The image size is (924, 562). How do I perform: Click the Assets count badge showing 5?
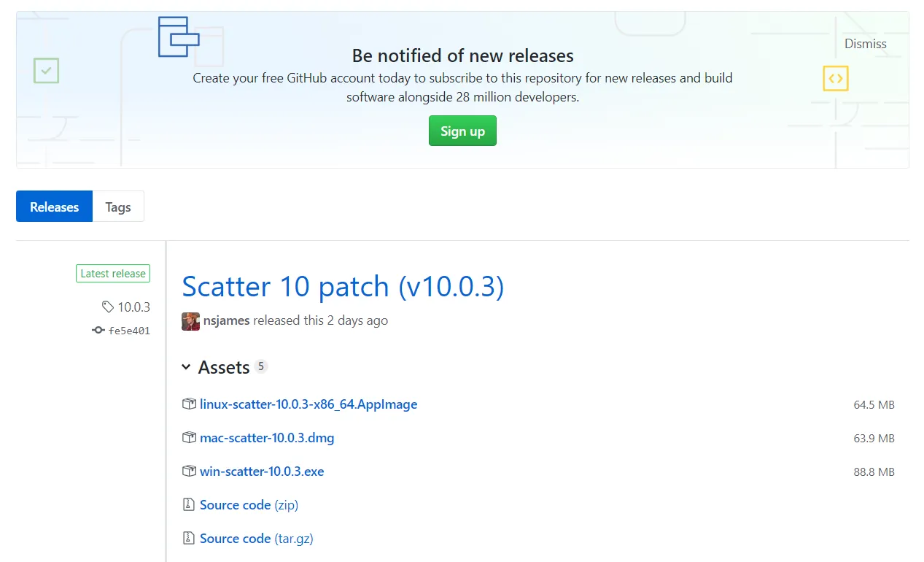tap(261, 366)
